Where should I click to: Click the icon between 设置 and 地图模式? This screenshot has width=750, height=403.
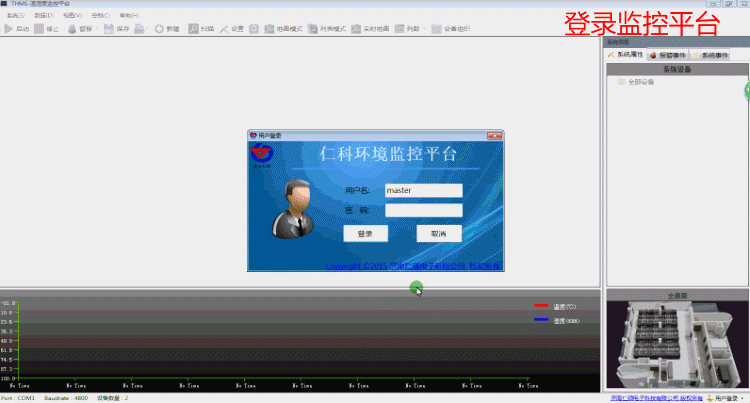(x=254, y=29)
